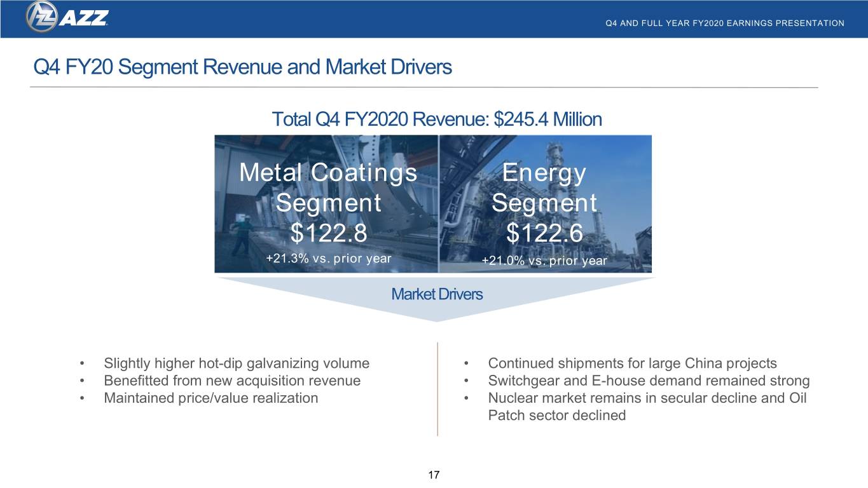Click the new acquisition revenue bullet
This screenshot has height=488, width=868.
click(232, 381)
